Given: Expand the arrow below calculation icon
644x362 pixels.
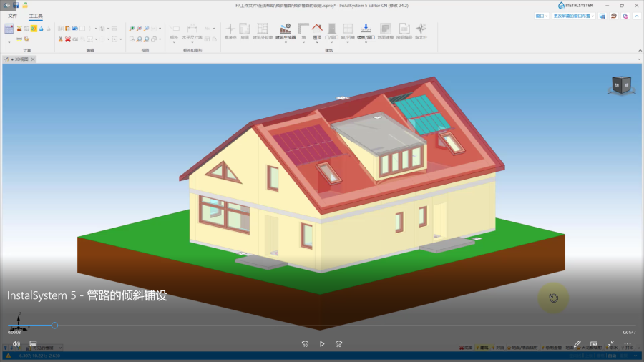Looking at the screenshot, I should (x=9, y=42).
